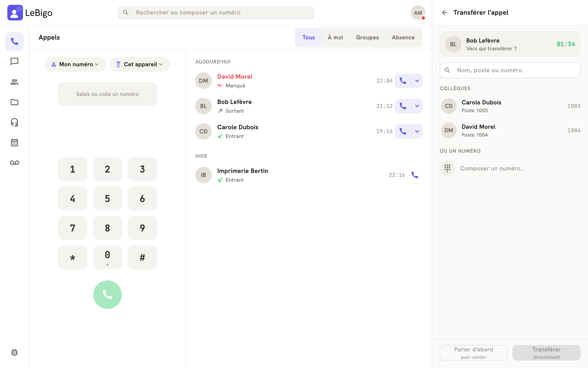The width and height of the screenshot is (588, 368).
Task: Open the calendar icon in sidebar
Action: 14,142
